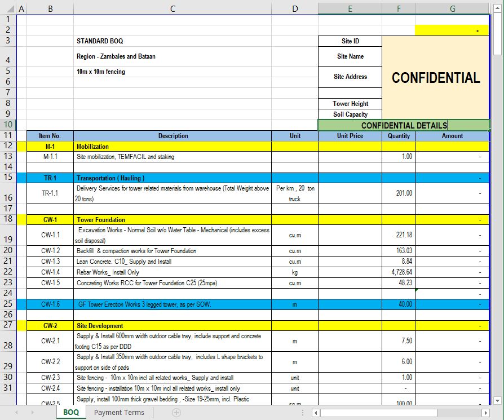Select row 16 header
Viewport: 504px width, 420px height.
pyautogui.click(x=8, y=193)
